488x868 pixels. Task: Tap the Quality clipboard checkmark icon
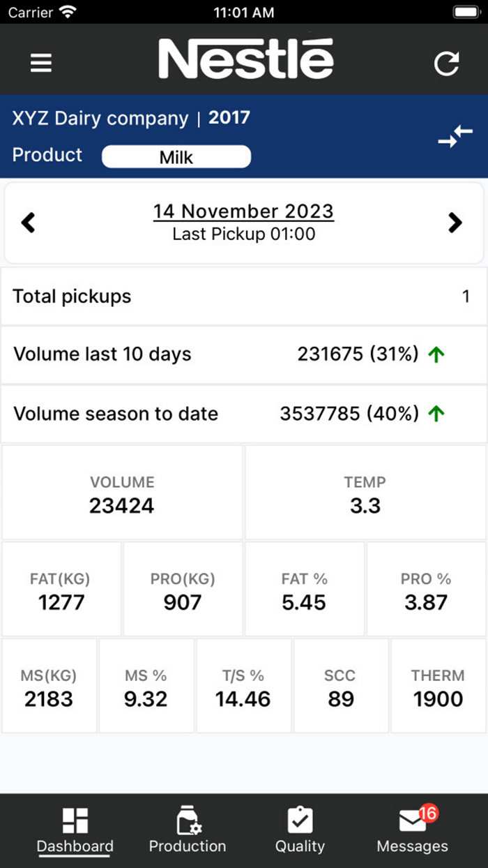(300, 821)
